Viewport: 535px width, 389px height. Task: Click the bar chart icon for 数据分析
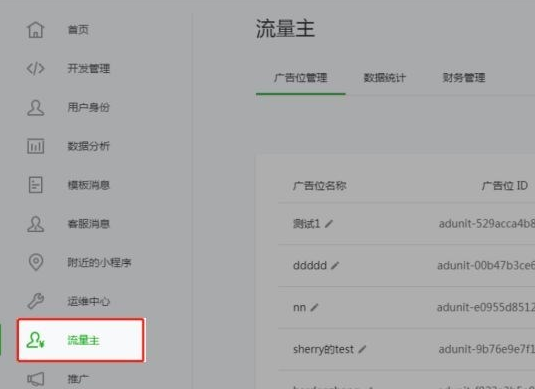pyautogui.click(x=35, y=146)
